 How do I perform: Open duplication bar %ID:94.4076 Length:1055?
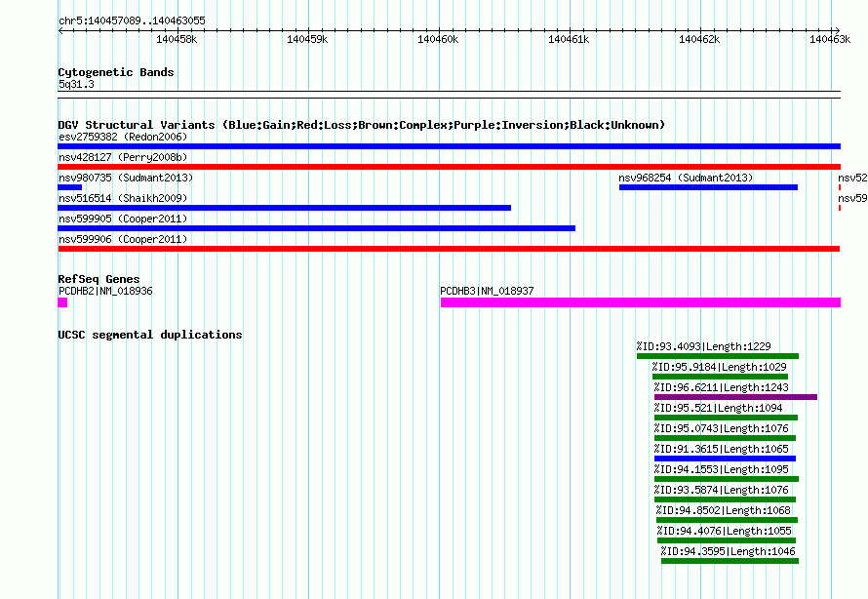(727, 540)
